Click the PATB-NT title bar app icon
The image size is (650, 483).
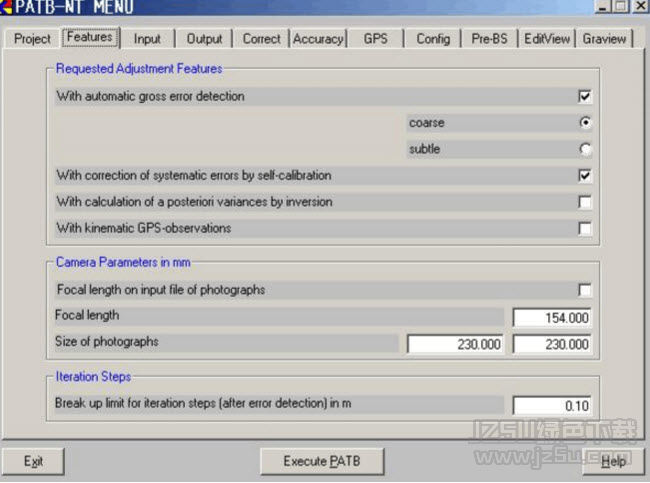coord(6,7)
